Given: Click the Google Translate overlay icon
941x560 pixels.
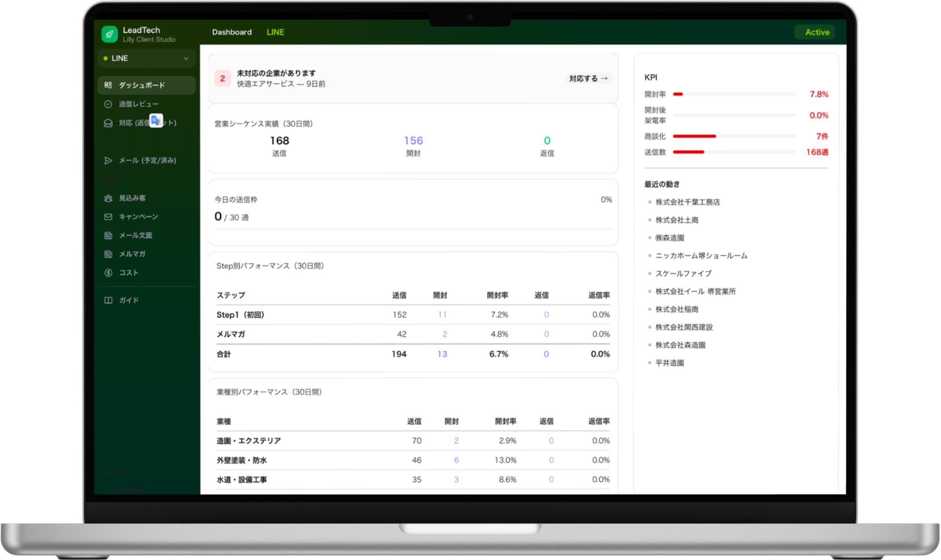Looking at the screenshot, I should click(156, 121).
